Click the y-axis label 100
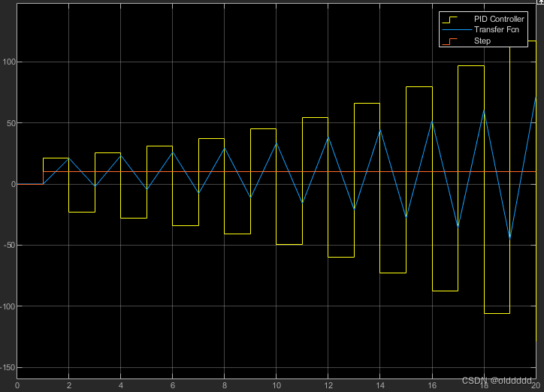The width and height of the screenshot is (544, 392). pos(9,62)
